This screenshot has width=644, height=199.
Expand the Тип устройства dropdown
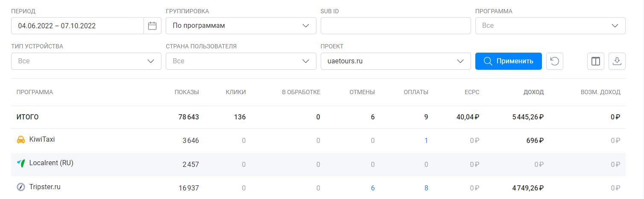86,61
